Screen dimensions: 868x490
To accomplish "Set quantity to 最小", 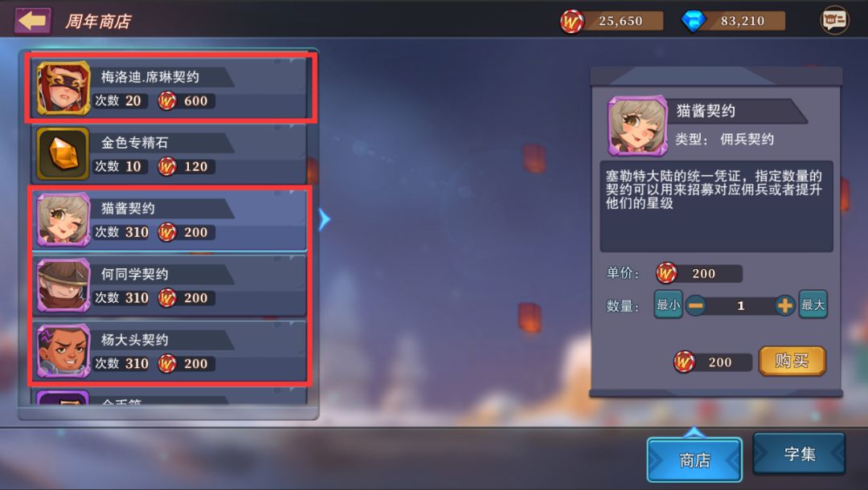I will [668, 304].
